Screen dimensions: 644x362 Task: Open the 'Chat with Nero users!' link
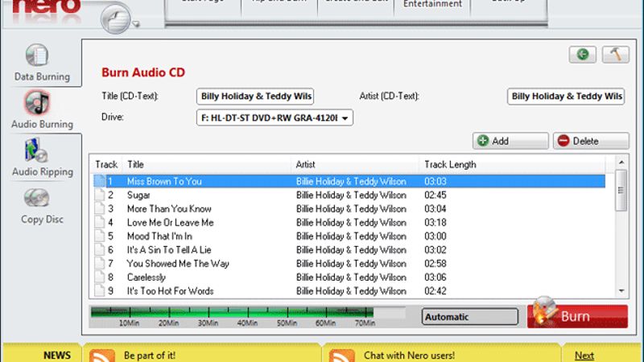[x=409, y=356]
